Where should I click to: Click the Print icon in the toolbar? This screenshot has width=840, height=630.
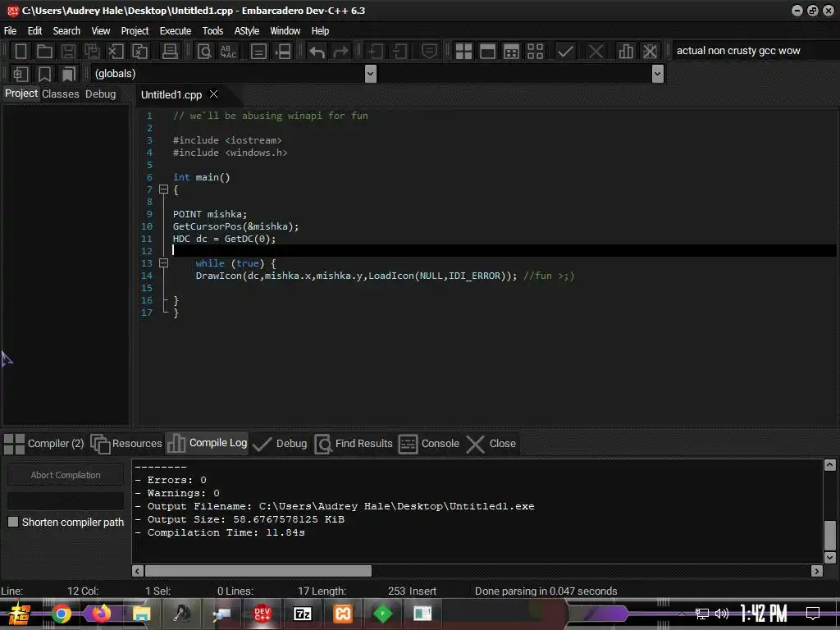click(170, 52)
